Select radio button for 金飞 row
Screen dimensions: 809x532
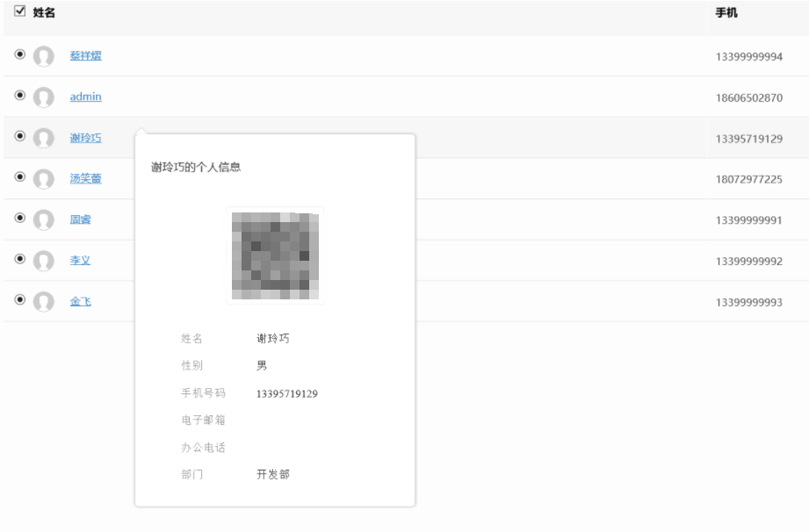(19, 299)
